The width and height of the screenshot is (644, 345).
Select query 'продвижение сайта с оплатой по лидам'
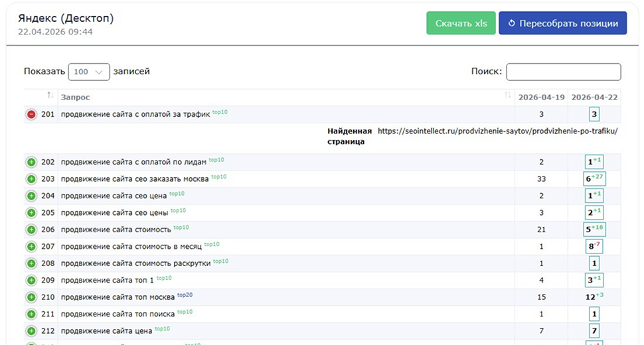(x=133, y=162)
